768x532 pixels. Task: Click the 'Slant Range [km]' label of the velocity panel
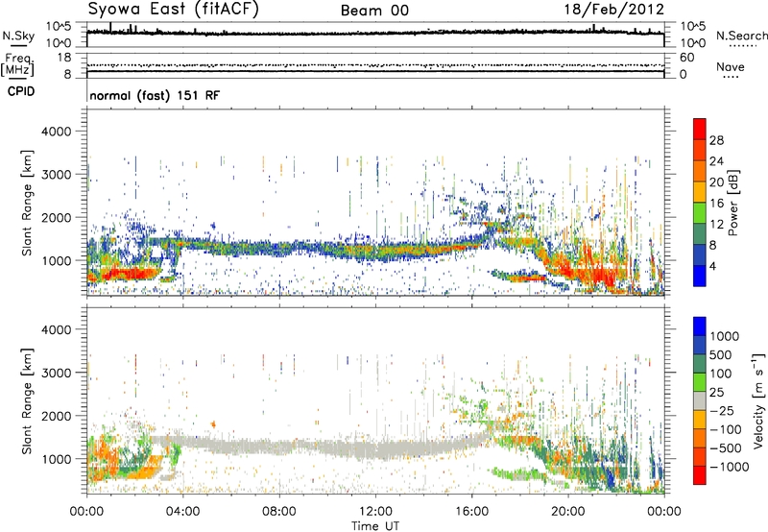click(x=27, y=400)
